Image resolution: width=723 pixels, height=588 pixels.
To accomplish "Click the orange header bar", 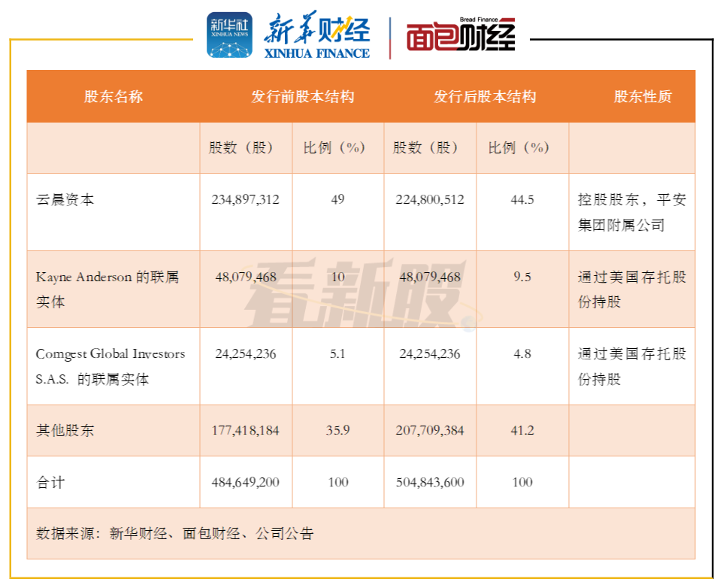I will (x=361, y=96).
